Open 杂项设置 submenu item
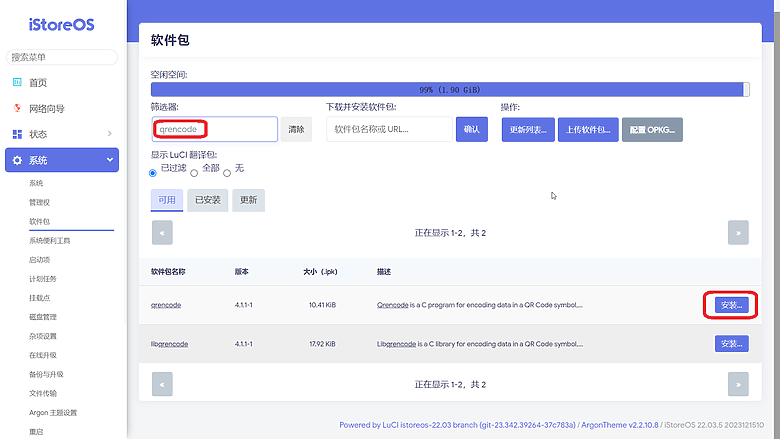 pyautogui.click(x=43, y=336)
